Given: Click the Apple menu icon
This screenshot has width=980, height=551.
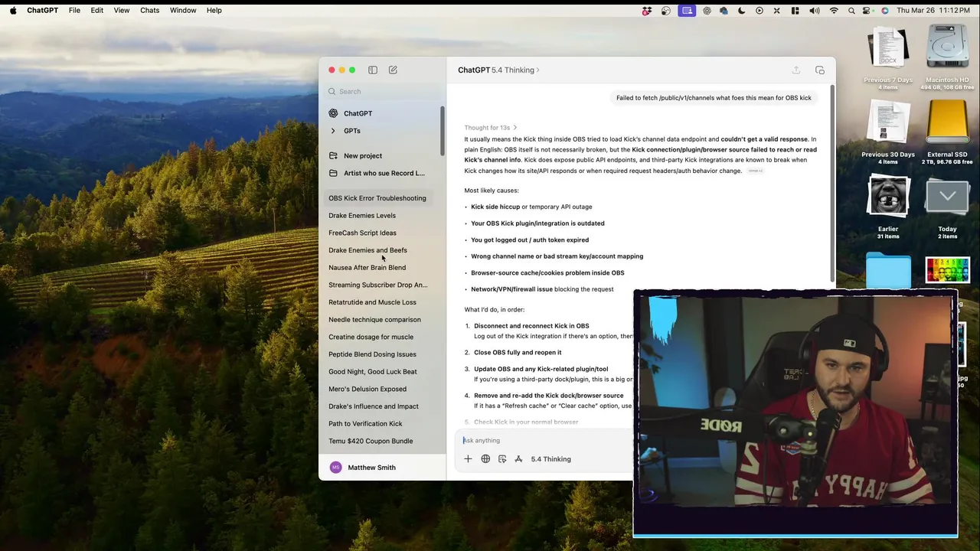Looking at the screenshot, I should pyautogui.click(x=14, y=10).
